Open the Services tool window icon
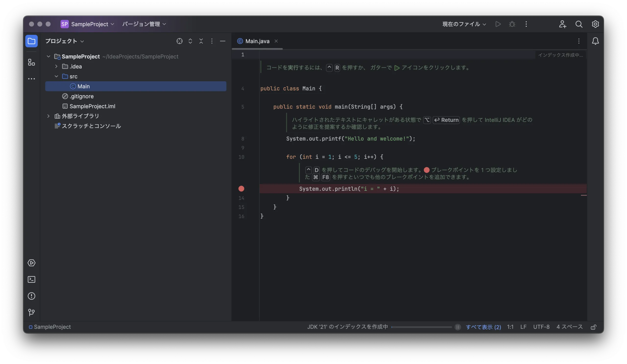The image size is (627, 364). click(x=31, y=263)
